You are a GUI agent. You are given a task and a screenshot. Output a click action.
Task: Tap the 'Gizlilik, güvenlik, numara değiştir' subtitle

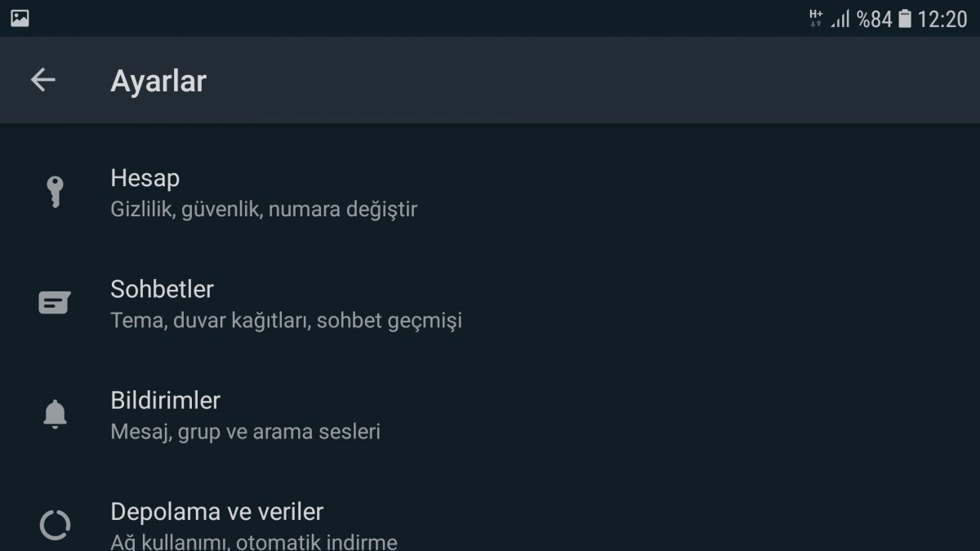coord(264,209)
